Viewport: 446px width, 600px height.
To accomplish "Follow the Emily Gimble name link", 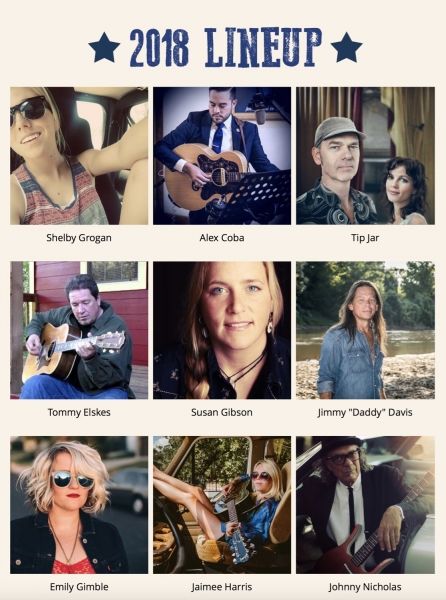I will [79, 587].
